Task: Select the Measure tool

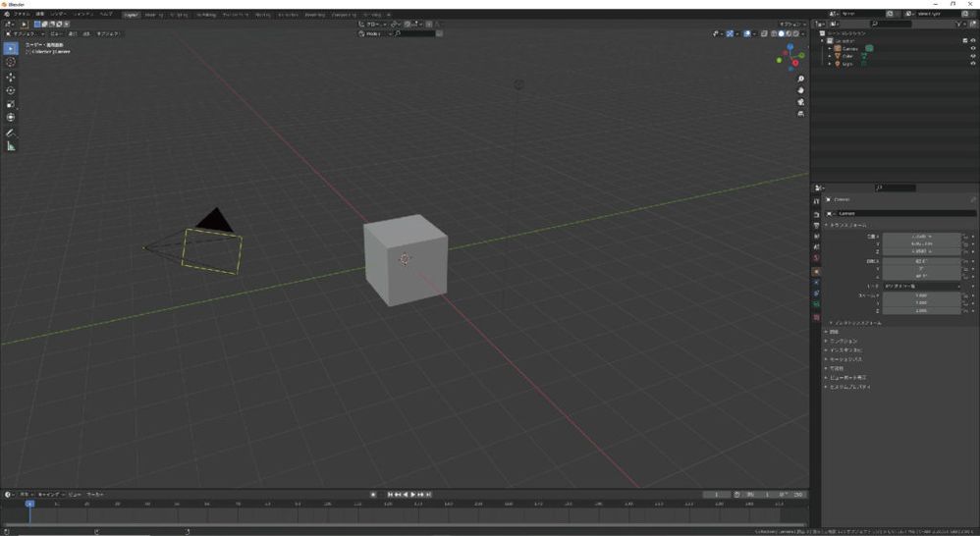Action: pyautogui.click(x=11, y=146)
